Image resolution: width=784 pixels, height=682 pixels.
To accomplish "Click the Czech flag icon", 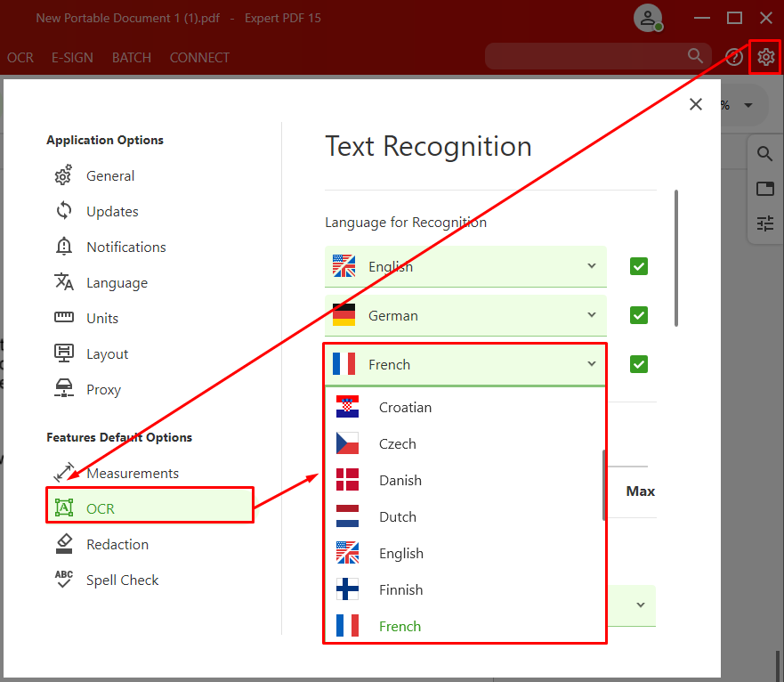I will pyautogui.click(x=347, y=443).
